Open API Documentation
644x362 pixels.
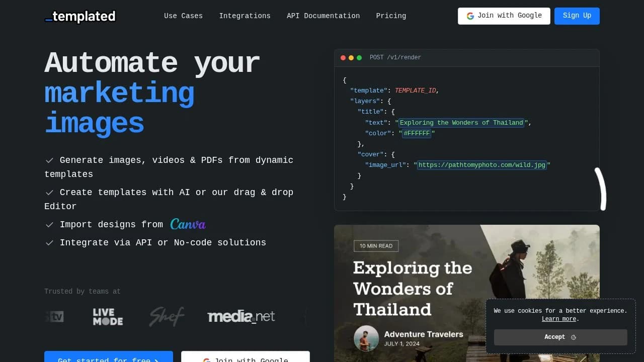[x=323, y=16]
